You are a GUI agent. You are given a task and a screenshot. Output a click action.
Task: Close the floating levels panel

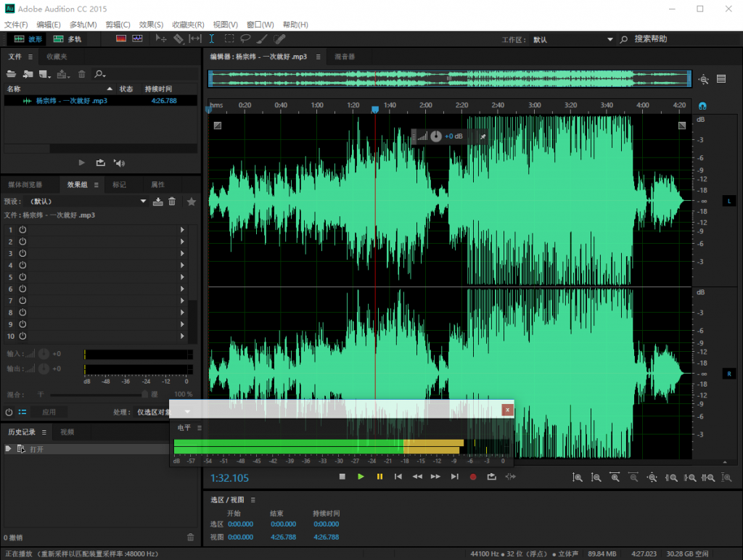[x=507, y=410]
